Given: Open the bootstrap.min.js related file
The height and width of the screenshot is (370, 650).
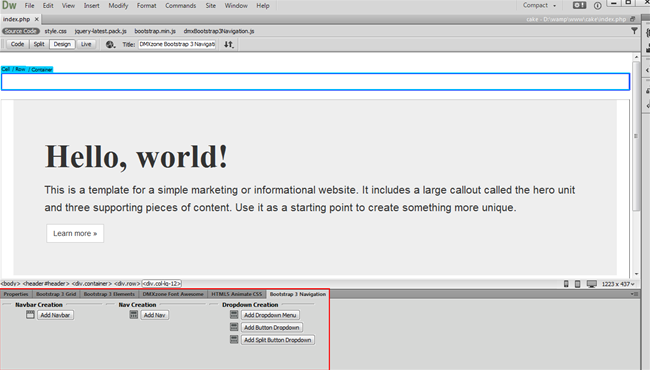Looking at the screenshot, I should (155, 31).
